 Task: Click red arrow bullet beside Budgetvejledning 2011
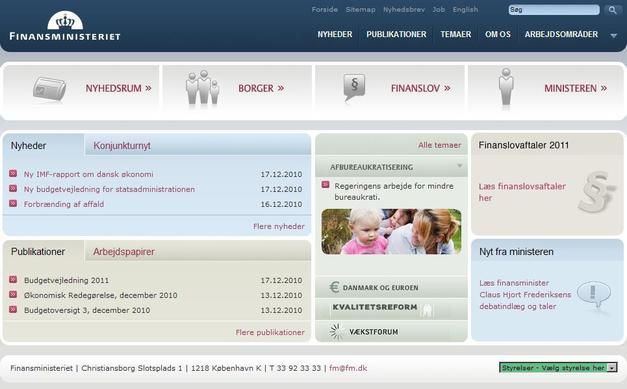[13, 279]
